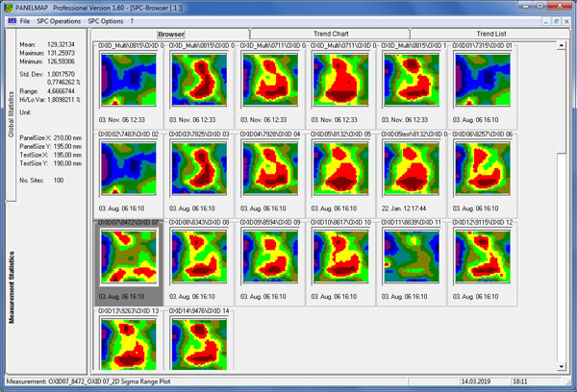The height and width of the screenshot is (392, 577).
Task: Open the Measurement Statistics side tab
Action: 11,287
